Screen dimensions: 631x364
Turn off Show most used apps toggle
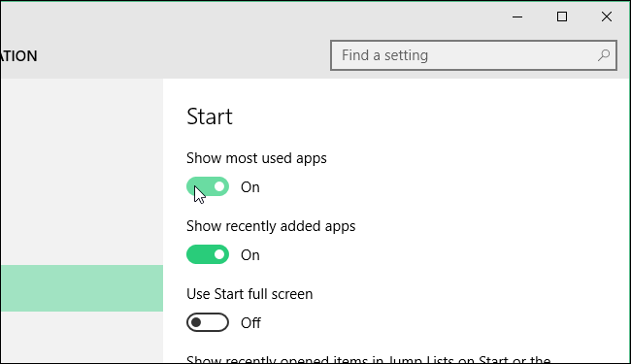208,186
